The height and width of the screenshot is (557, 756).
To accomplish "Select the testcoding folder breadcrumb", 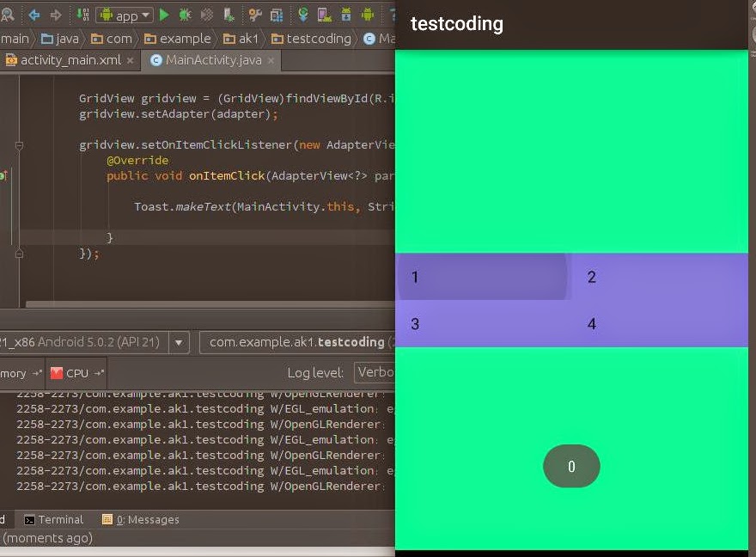I will click(x=311, y=39).
